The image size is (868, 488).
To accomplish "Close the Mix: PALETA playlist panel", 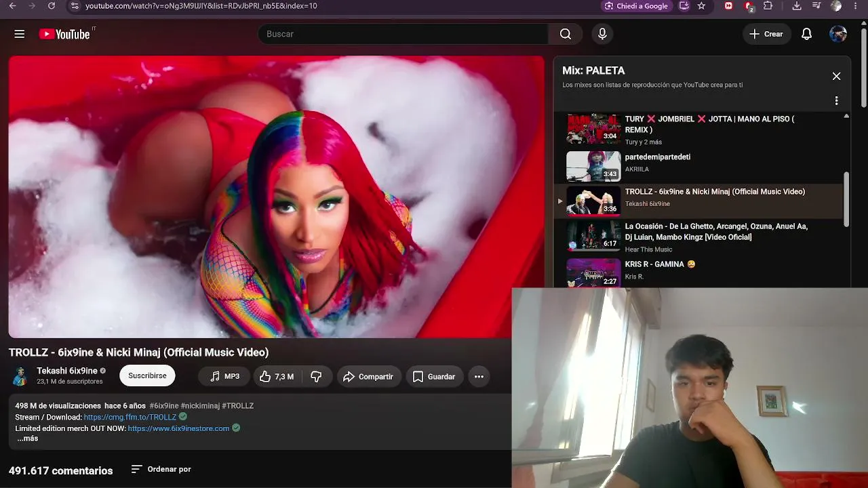I will click(x=836, y=76).
